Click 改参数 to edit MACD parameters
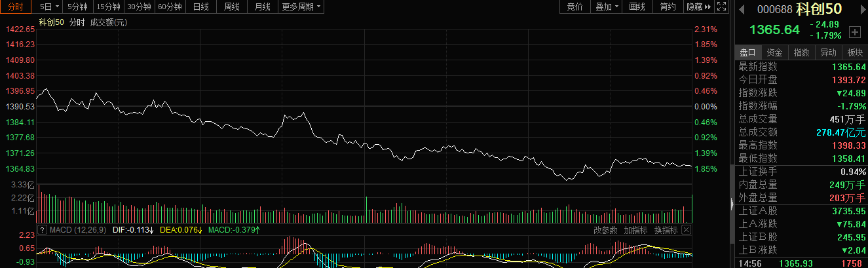The height and width of the screenshot is (268, 868). tap(605, 230)
